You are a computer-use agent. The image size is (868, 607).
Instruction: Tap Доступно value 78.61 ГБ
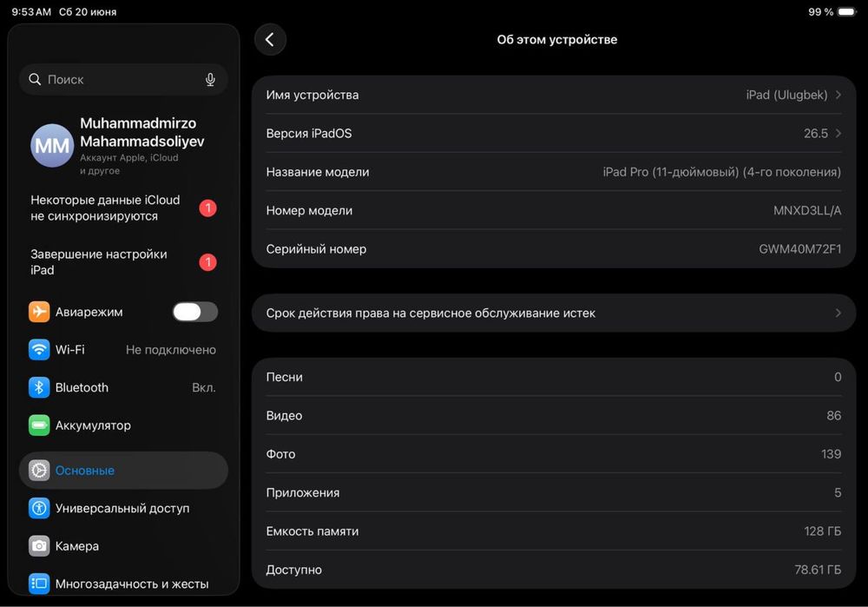pyautogui.click(x=818, y=570)
